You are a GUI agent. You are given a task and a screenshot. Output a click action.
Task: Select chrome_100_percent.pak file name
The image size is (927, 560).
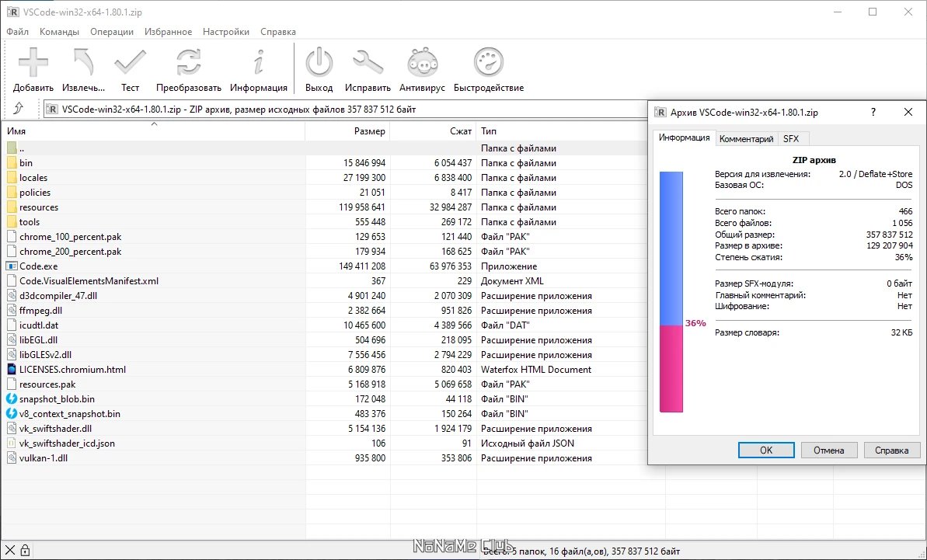71,236
